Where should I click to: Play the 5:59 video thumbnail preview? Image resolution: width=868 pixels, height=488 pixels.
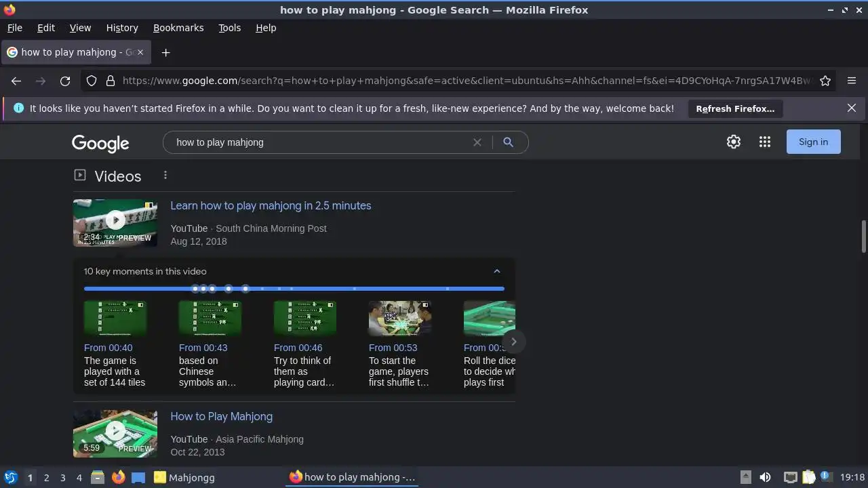point(115,434)
